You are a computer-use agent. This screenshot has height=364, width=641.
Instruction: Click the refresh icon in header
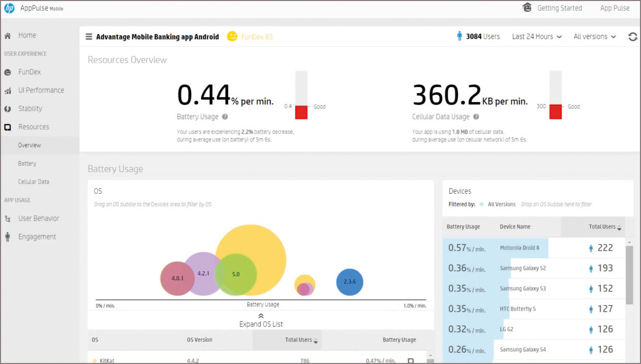point(632,37)
